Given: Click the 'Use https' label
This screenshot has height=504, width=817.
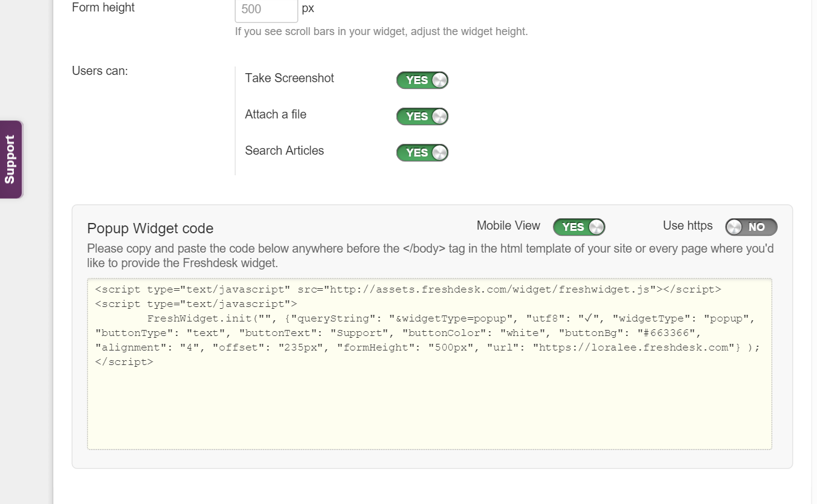Looking at the screenshot, I should pyautogui.click(x=688, y=225).
